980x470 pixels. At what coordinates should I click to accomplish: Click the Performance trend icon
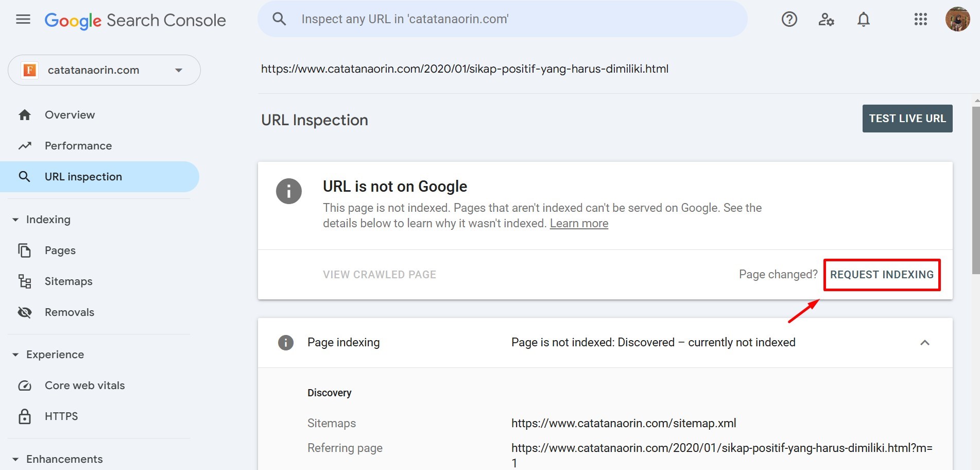(25, 146)
